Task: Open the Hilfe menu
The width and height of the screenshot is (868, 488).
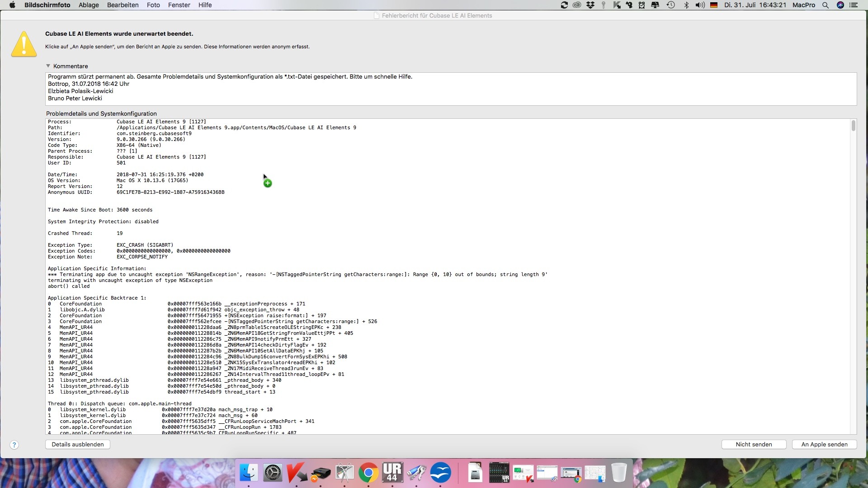Action: (205, 5)
